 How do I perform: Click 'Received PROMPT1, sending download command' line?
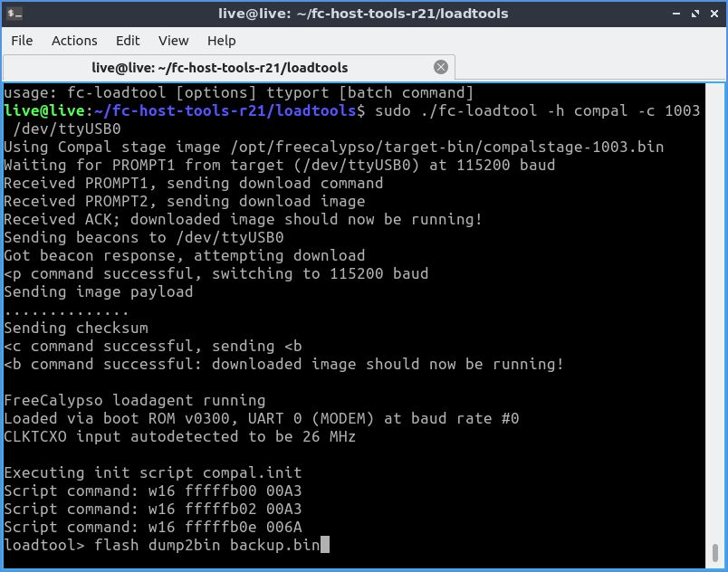(194, 183)
